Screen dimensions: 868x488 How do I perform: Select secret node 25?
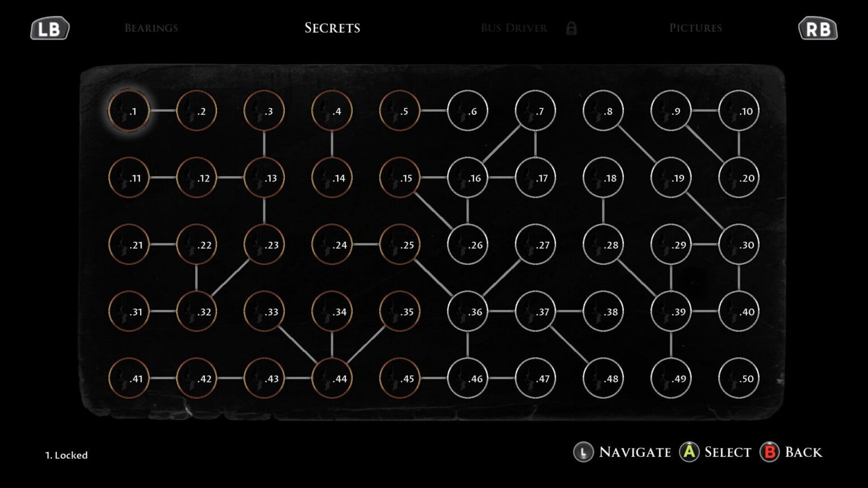[400, 245]
